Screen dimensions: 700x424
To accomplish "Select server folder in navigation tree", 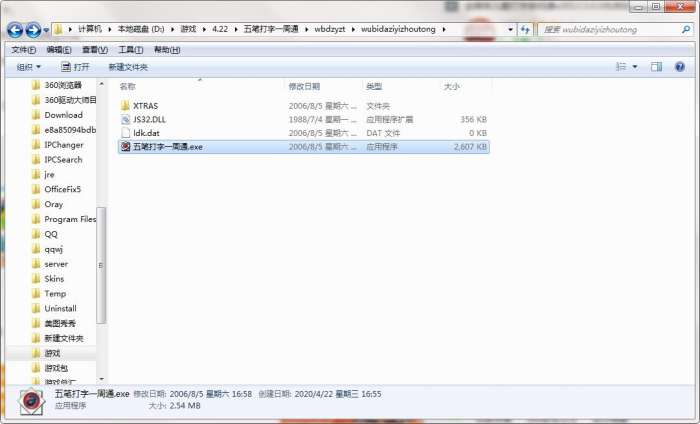I will coord(56,264).
